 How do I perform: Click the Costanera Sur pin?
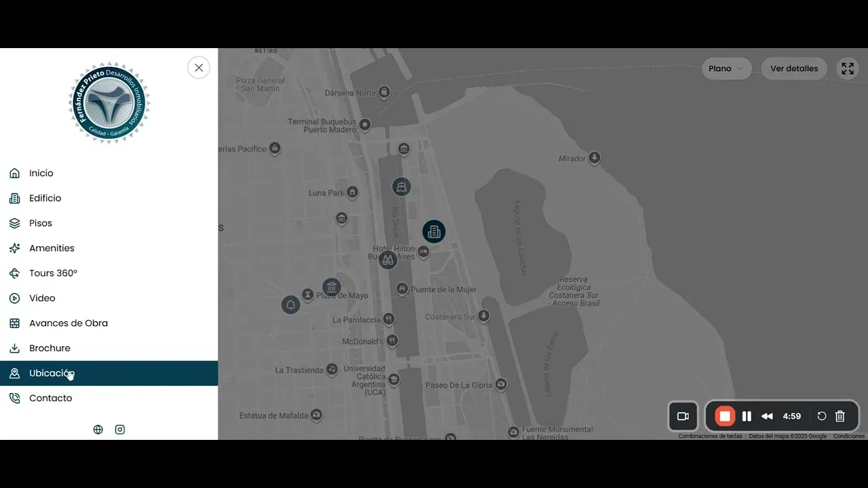coord(484,316)
